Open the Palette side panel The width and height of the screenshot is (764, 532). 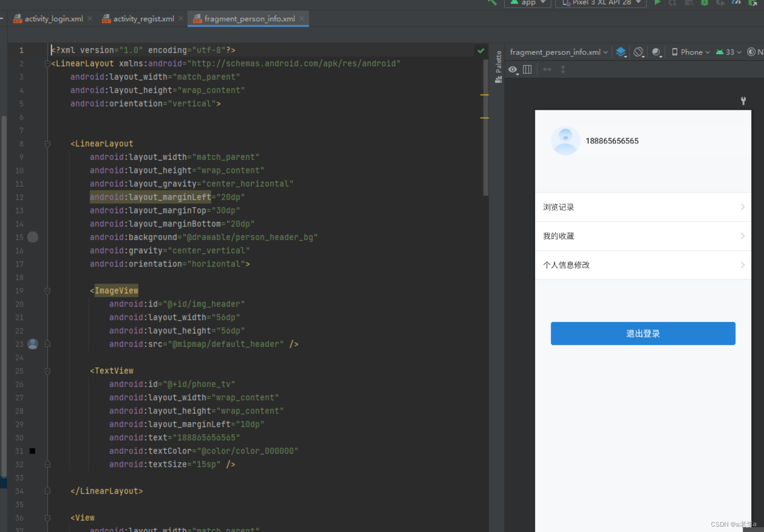click(x=498, y=67)
